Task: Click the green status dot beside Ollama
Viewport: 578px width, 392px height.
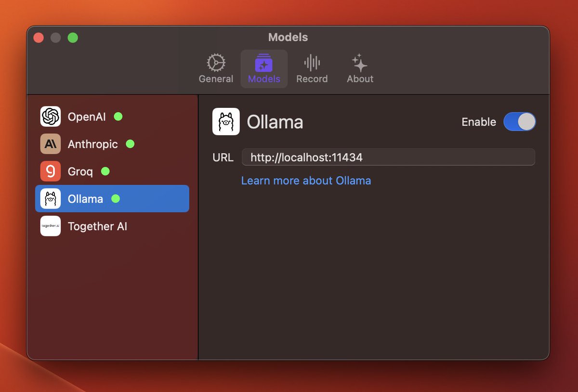Action: coord(116,199)
